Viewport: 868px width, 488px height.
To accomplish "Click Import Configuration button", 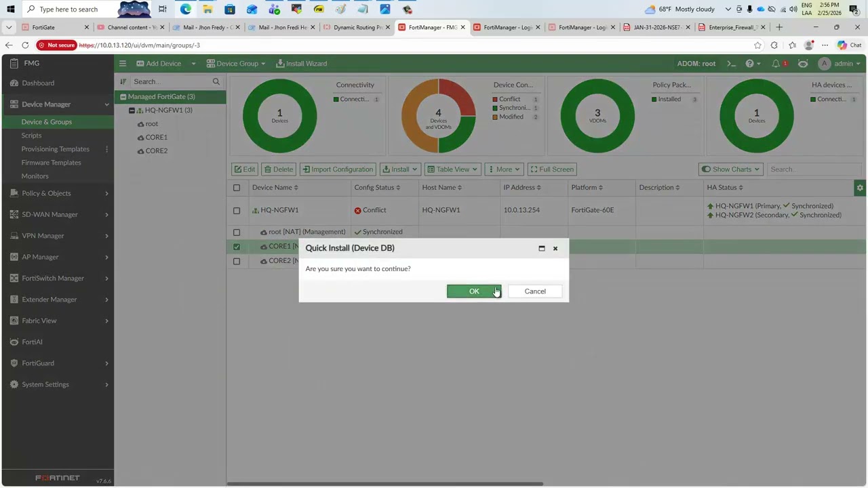I will 338,169.
